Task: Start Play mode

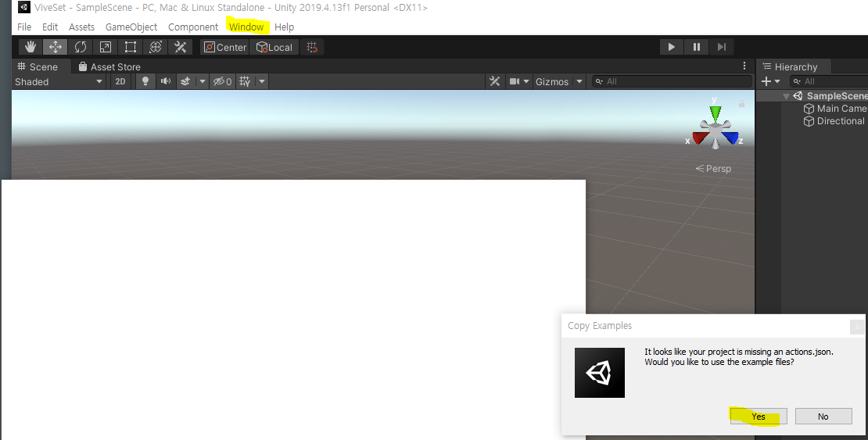Action: click(x=671, y=47)
